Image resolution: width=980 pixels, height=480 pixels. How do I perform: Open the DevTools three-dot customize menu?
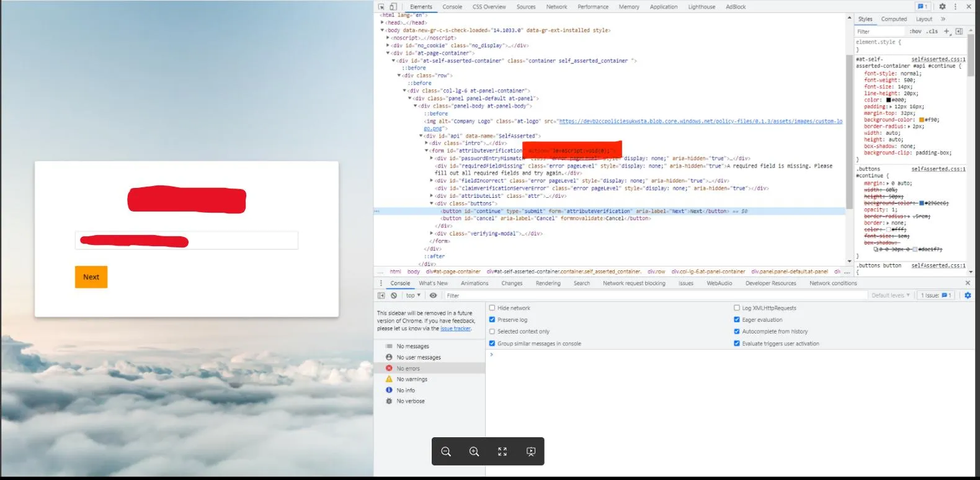coord(955,7)
